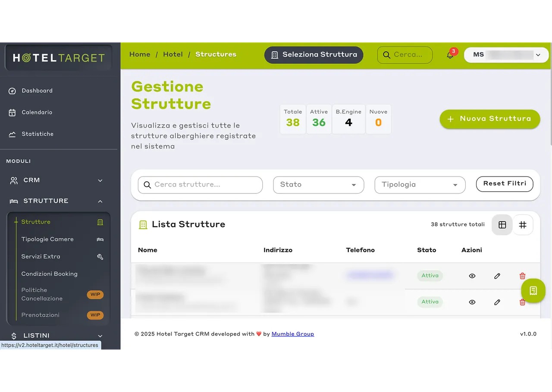Click the Dashboard icon in the sidebar
This screenshot has height=392, width=552.
click(x=13, y=90)
